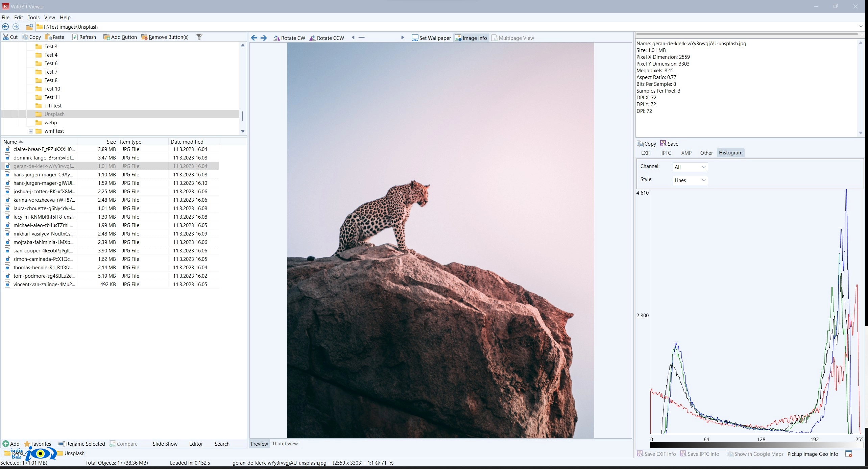Image resolution: width=868 pixels, height=469 pixels.
Task: Refresh the folder listing
Action: [x=84, y=37]
